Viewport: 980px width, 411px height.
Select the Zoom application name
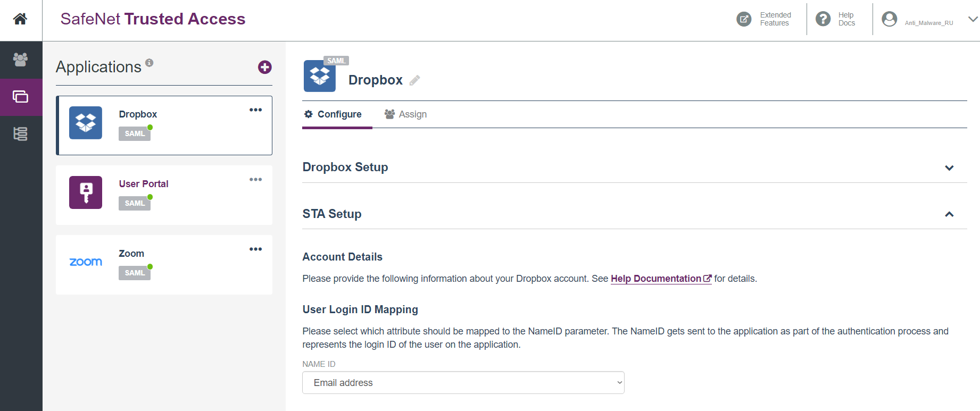[131, 254]
